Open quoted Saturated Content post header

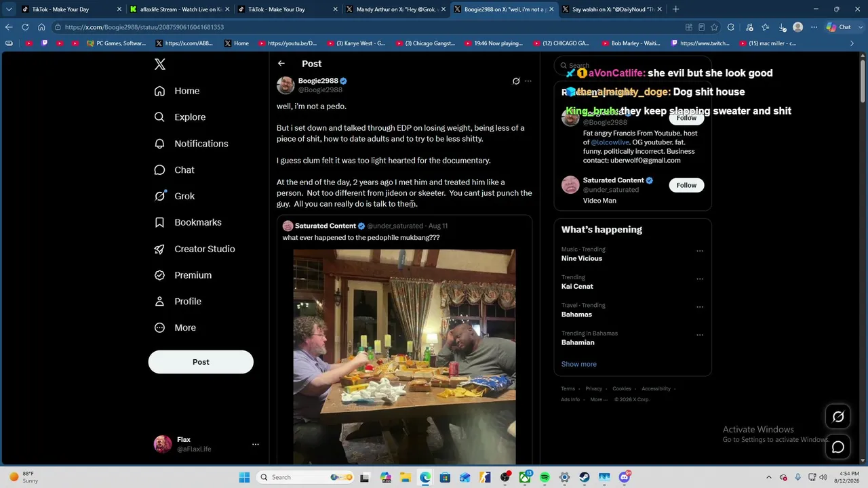pos(365,226)
